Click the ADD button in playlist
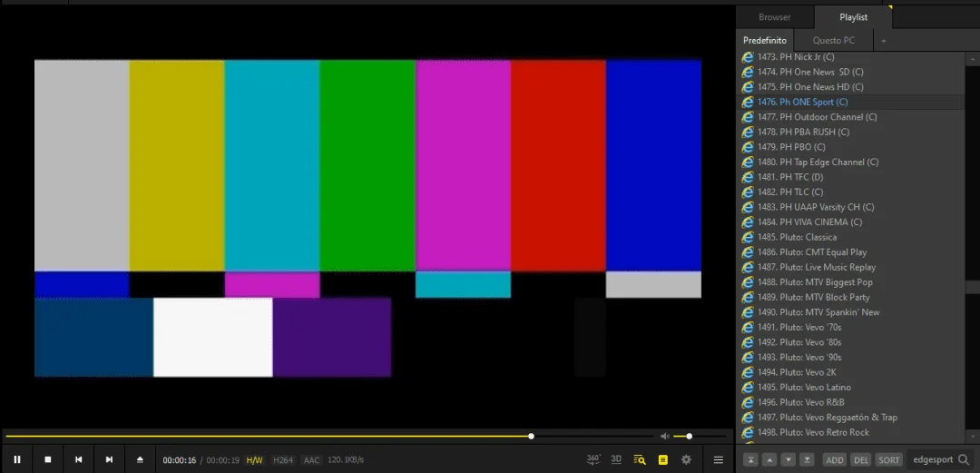980x473 pixels. pyautogui.click(x=835, y=460)
